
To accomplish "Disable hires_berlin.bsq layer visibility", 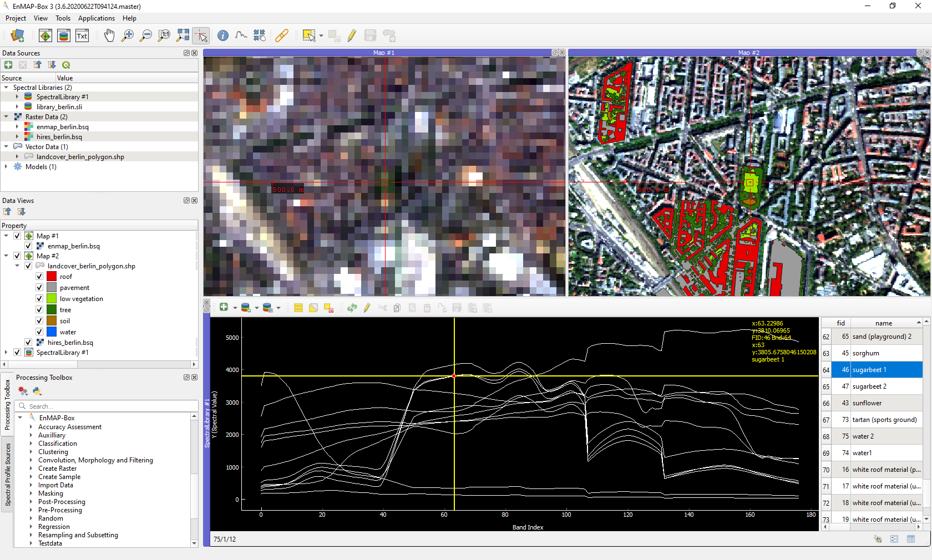I will [28, 342].
